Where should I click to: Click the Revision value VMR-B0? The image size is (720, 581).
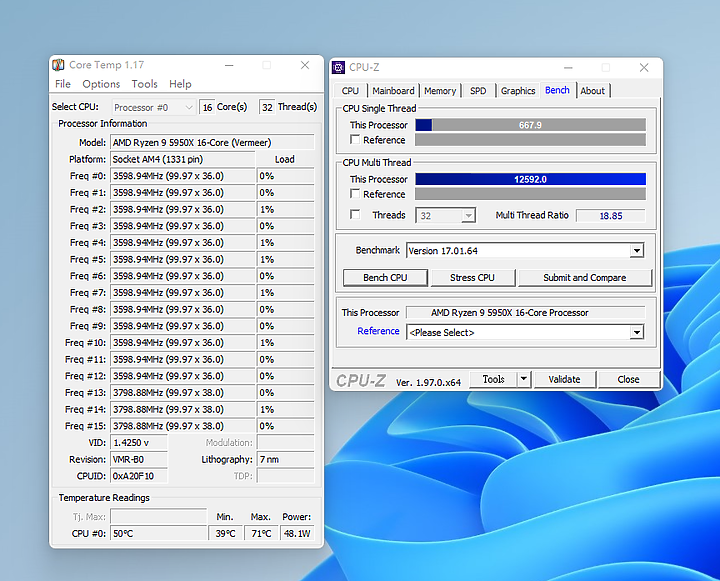click(x=139, y=459)
